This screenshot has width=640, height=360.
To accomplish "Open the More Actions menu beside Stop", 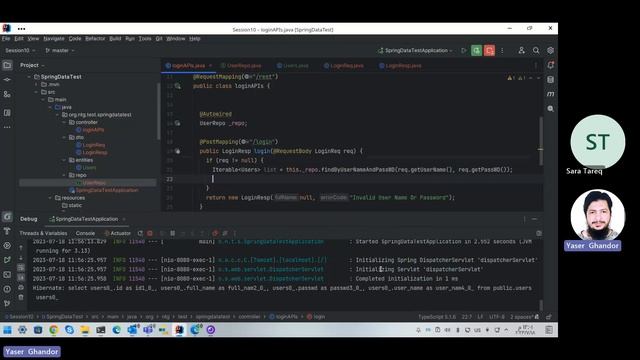I will pos(502,50).
